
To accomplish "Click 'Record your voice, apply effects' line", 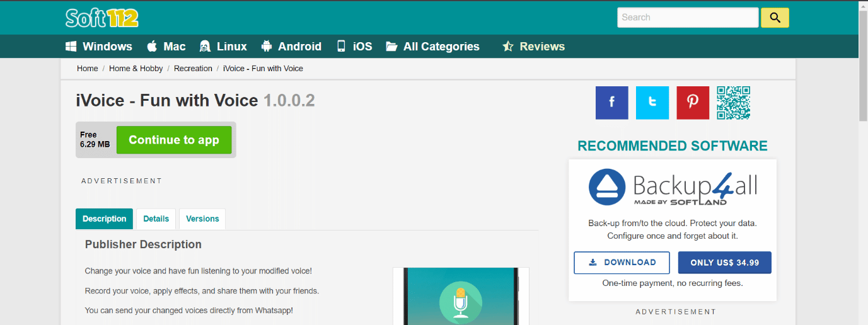I will 202,291.
